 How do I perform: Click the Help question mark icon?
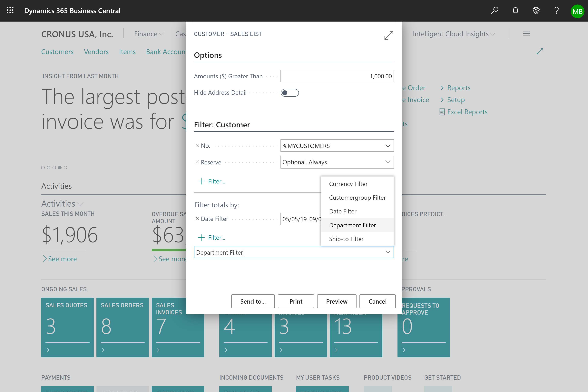coord(556,11)
